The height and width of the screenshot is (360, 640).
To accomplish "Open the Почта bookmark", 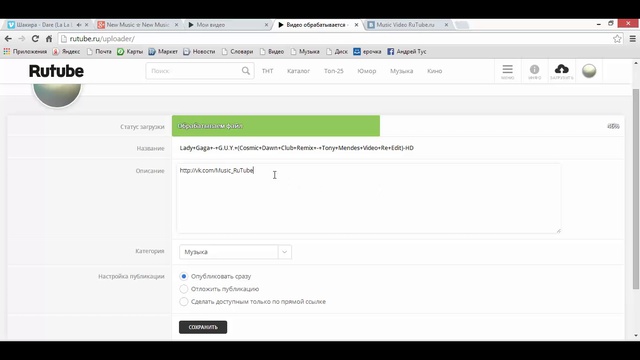I will (x=99, y=51).
